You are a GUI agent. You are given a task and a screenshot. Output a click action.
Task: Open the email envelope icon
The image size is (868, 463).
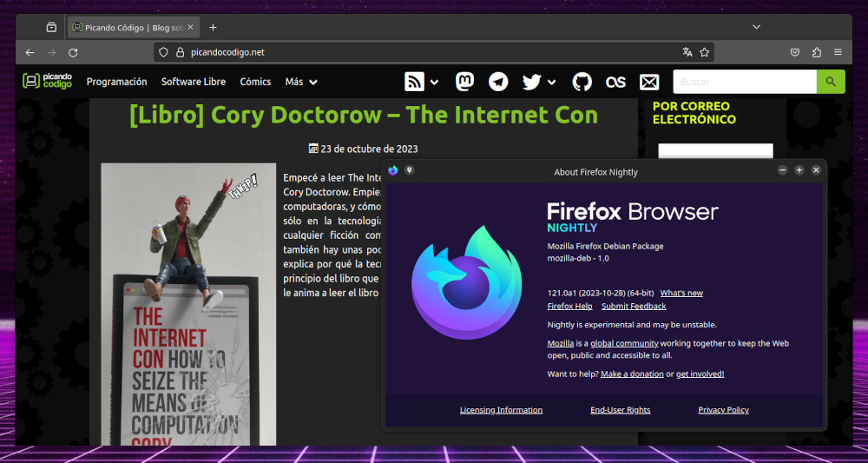click(649, 82)
